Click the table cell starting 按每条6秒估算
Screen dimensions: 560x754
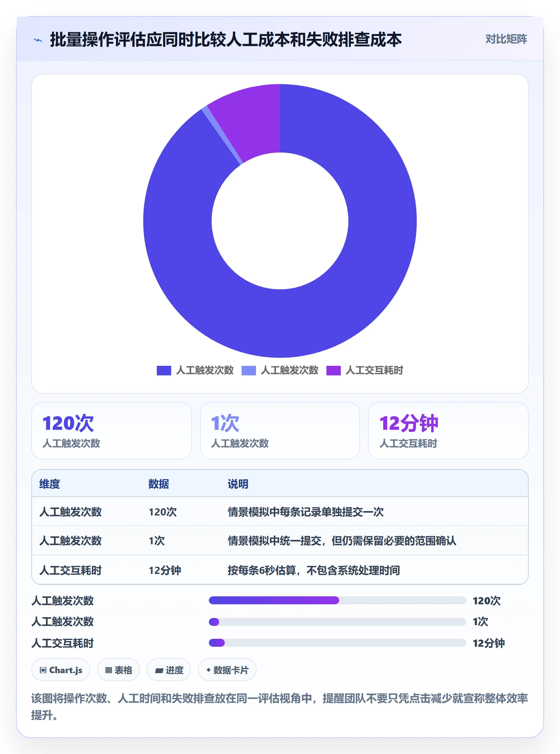(314, 570)
